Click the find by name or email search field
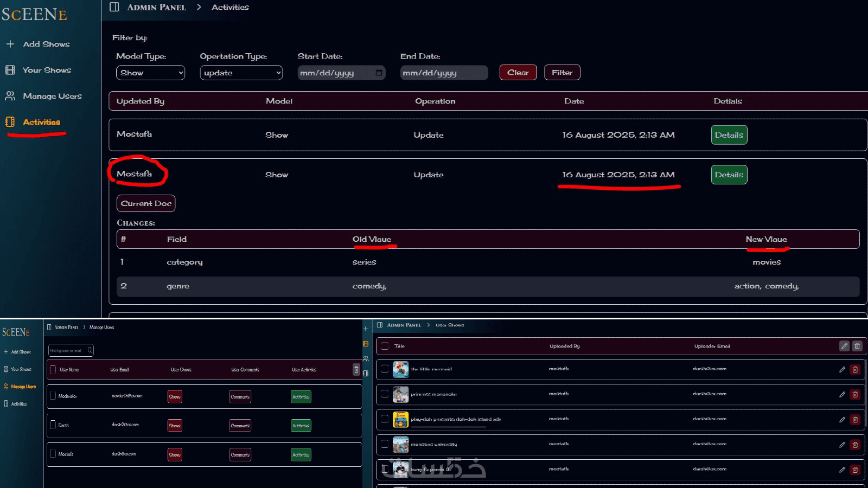The width and height of the screenshot is (868, 488). (71, 350)
